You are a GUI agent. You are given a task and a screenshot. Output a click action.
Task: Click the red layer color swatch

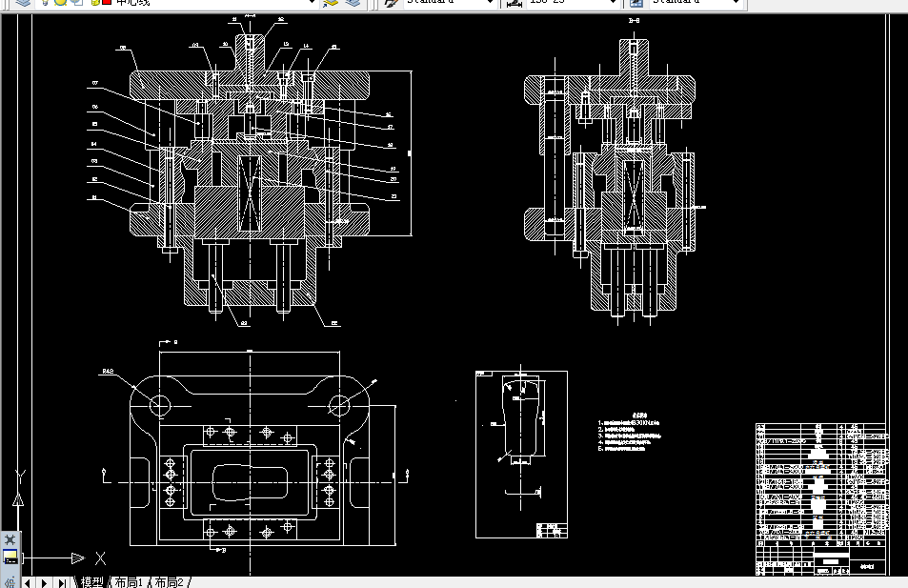click(x=107, y=2)
